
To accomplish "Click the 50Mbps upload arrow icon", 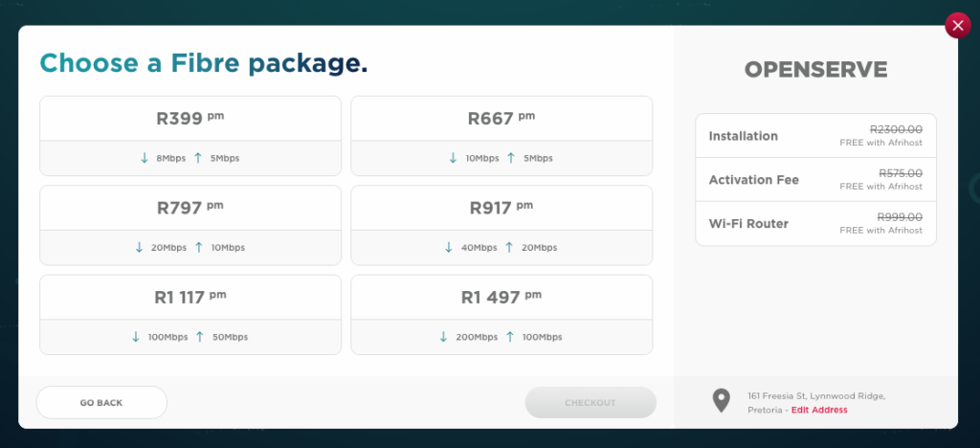I will [199, 337].
